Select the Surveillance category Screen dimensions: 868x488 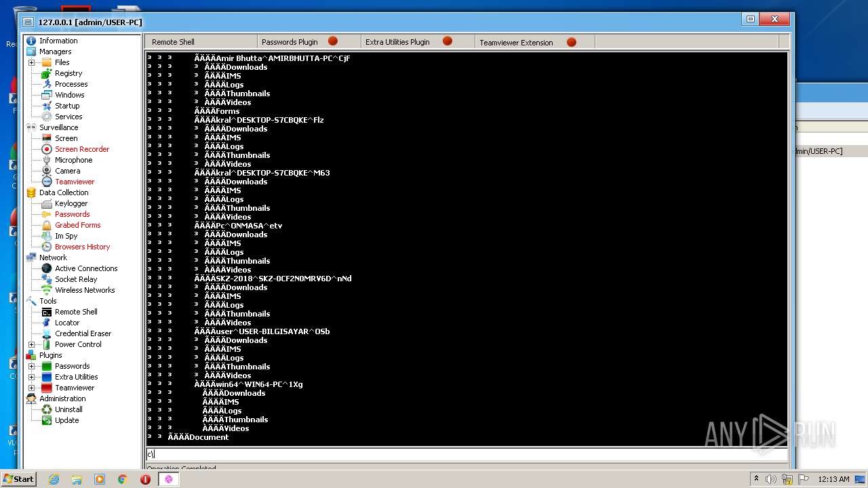tap(58, 127)
